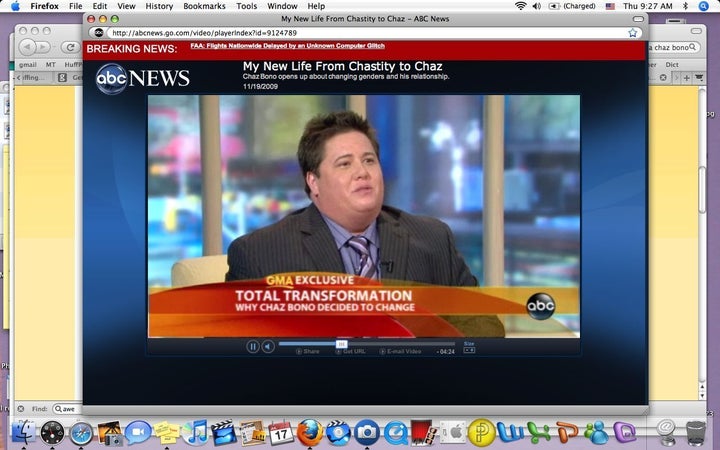Click the Firefox icon in the Dock
Screen dimensions: 720x450
coord(309,433)
